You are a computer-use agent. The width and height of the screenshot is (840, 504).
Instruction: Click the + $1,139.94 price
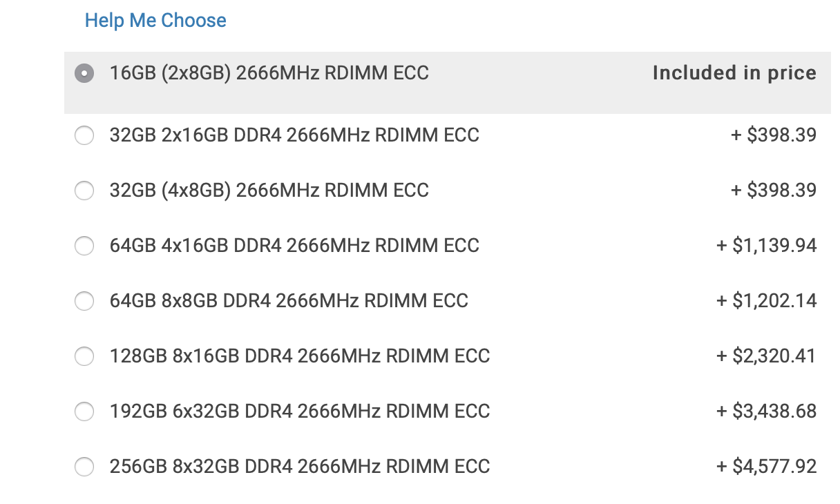[x=767, y=246]
